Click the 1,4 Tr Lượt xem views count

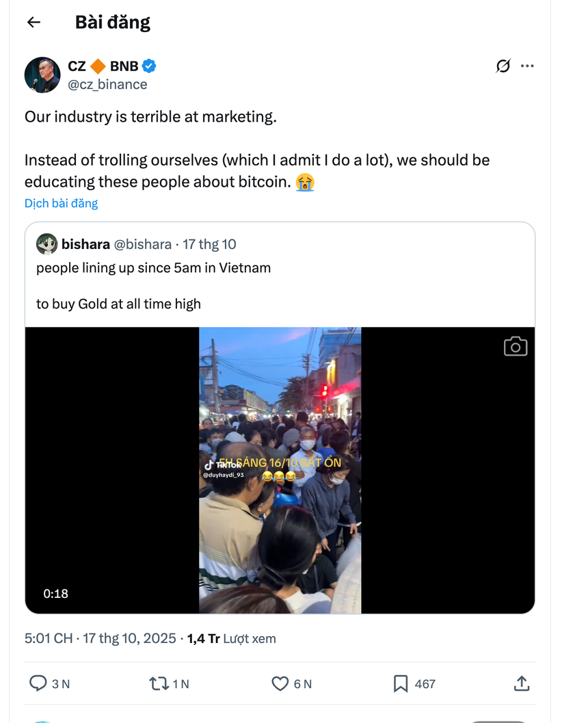(232, 638)
